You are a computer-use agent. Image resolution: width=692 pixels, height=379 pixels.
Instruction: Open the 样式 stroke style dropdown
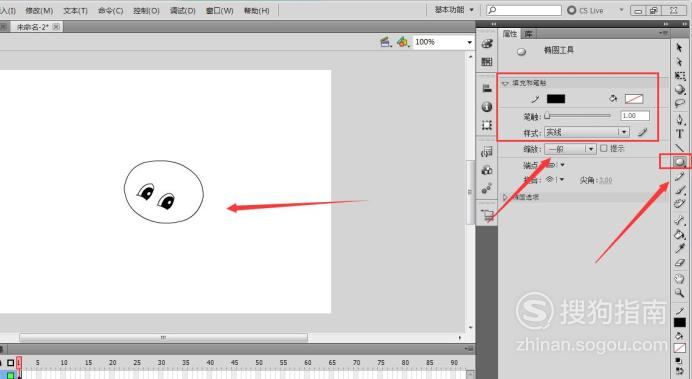pyautogui.click(x=587, y=132)
